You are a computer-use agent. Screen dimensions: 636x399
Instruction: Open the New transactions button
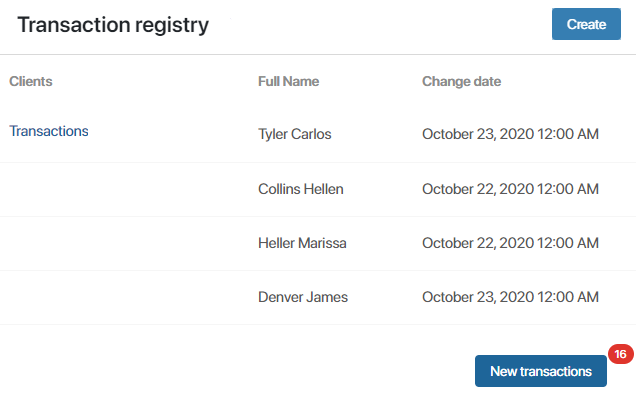pyautogui.click(x=541, y=371)
